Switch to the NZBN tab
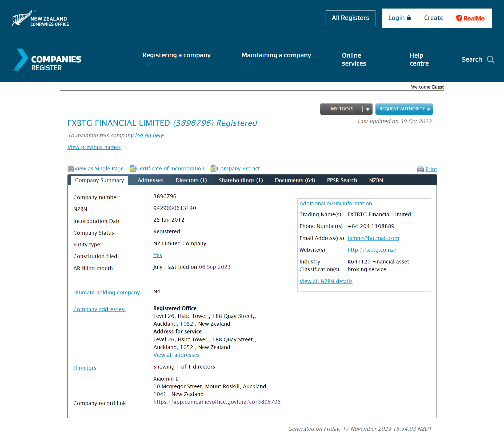 (376, 180)
